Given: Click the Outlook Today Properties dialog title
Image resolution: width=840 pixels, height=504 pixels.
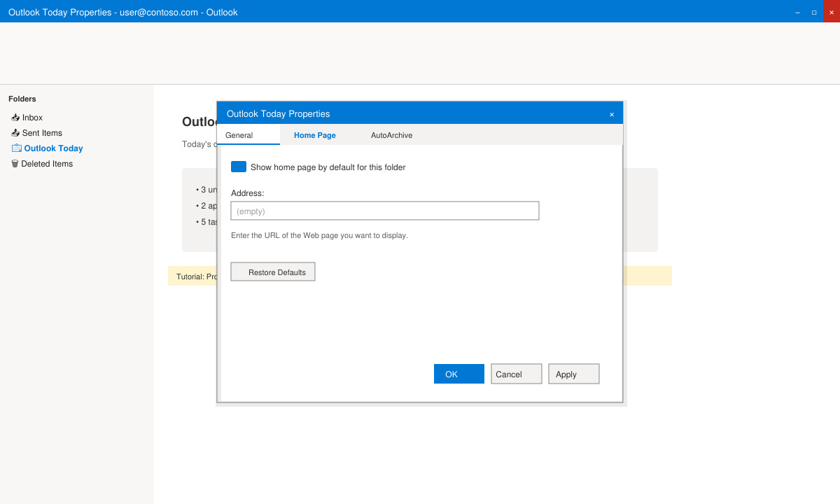Looking at the screenshot, I should 278,113.
